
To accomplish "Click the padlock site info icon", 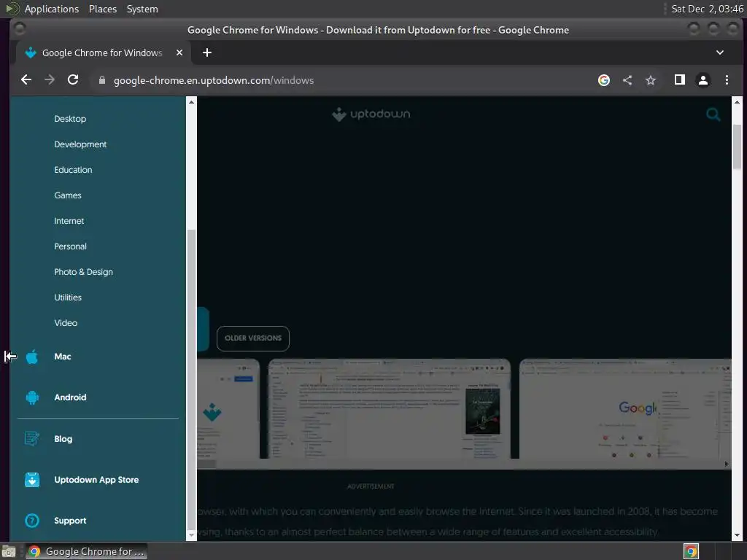I will [x=101, y=80].
